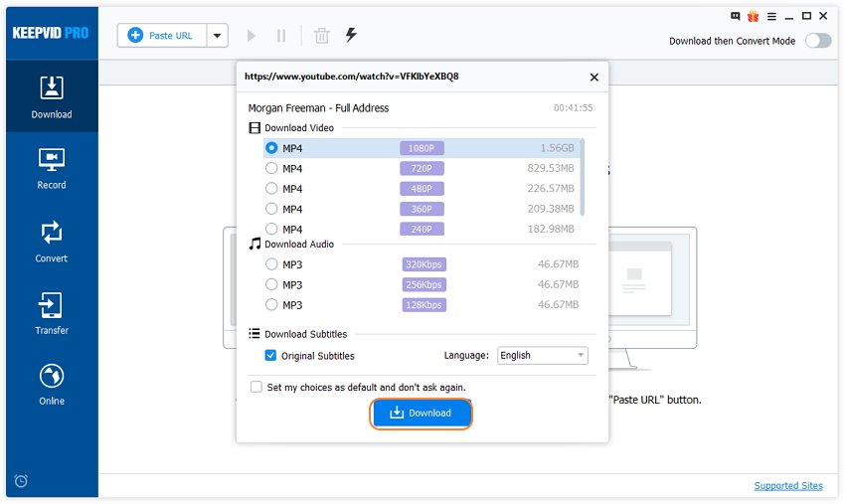Select the MP4 720P radio option

pos(271,169)
